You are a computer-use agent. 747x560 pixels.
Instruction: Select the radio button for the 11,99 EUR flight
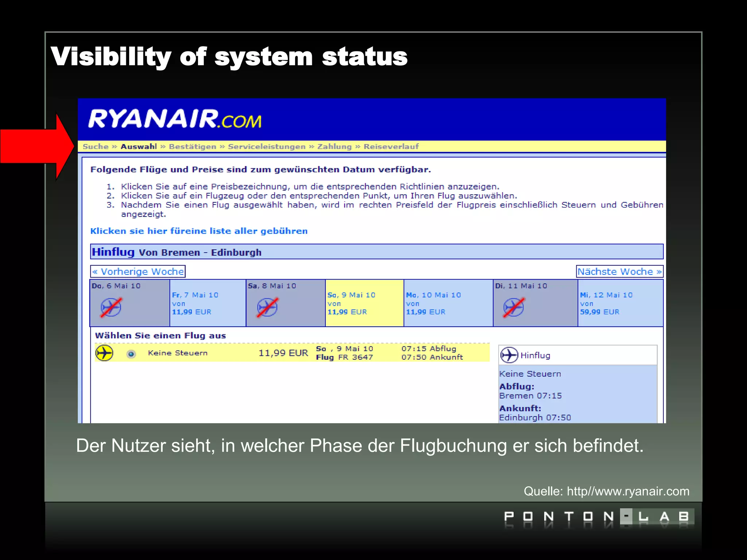click(131, 354)
